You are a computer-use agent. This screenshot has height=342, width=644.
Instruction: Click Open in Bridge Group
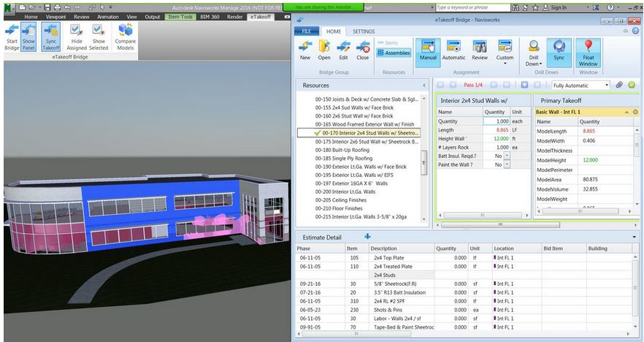(324, 50)
